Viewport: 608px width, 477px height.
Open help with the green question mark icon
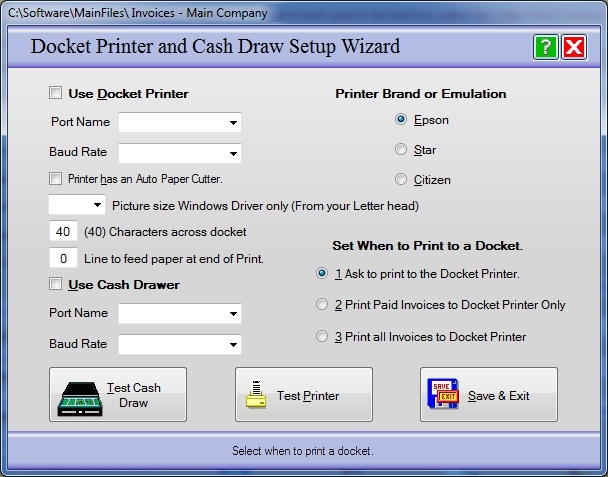coord(546,47)
